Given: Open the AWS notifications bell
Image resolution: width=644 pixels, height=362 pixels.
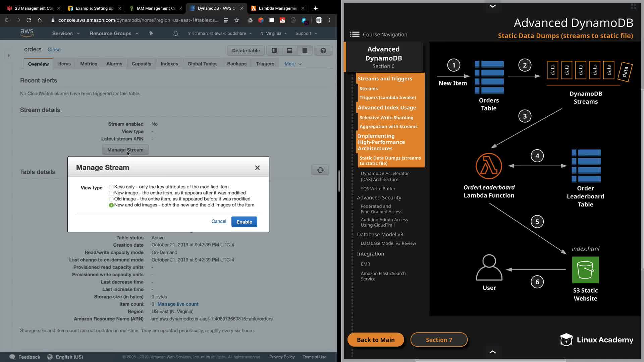Looking at the screenshot, I should (x=175, y=34).
